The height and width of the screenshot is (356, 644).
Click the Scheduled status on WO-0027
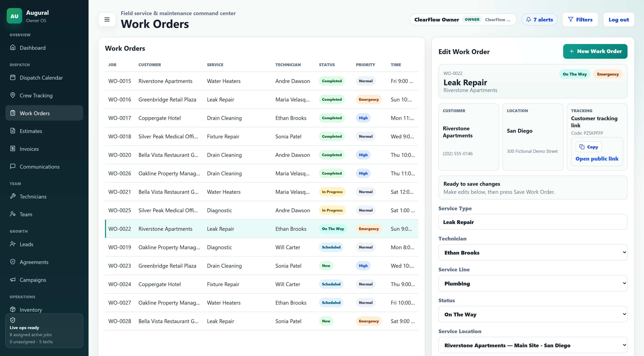coord(331,303)
